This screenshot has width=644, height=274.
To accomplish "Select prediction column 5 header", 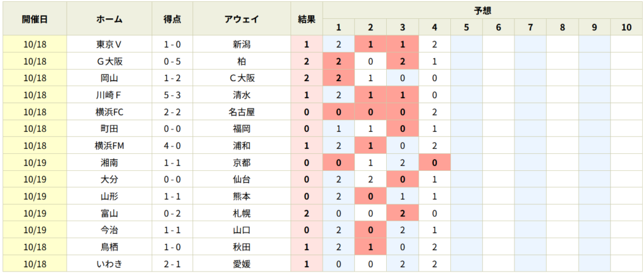I will pos(466,28).
